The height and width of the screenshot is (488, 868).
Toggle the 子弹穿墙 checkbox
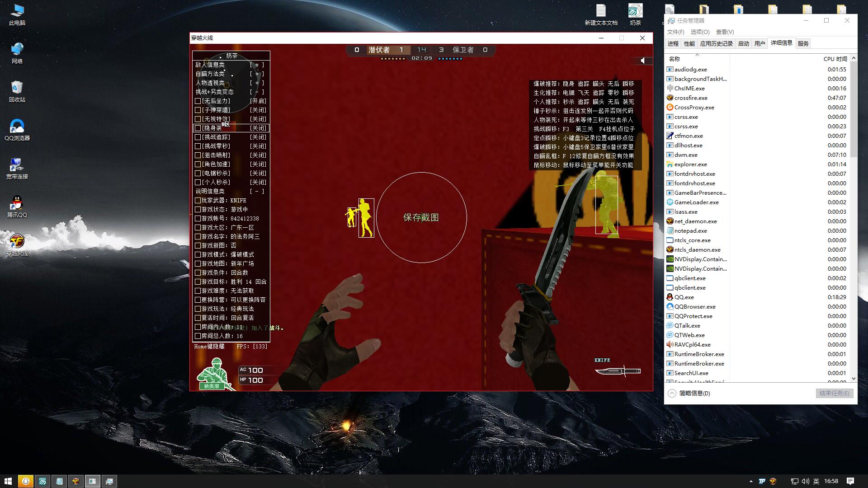pyautogui.click(x=198, y=110)
